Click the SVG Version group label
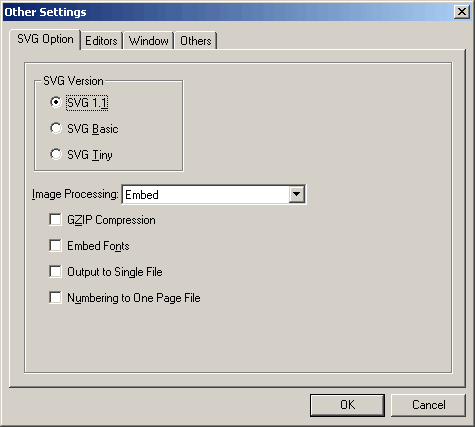 [73, 81]
